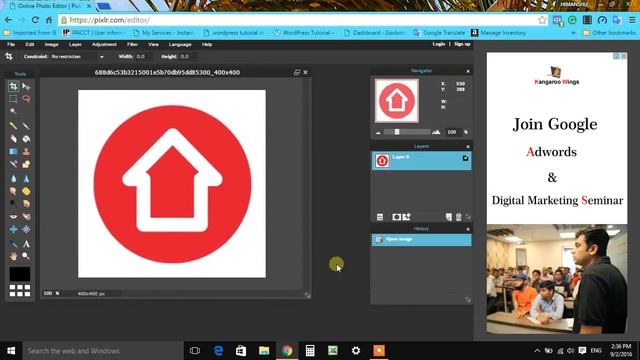This screenshot has height=360, width=640.
Task: Select the Brush tool
Action: [x=26, y=126]
